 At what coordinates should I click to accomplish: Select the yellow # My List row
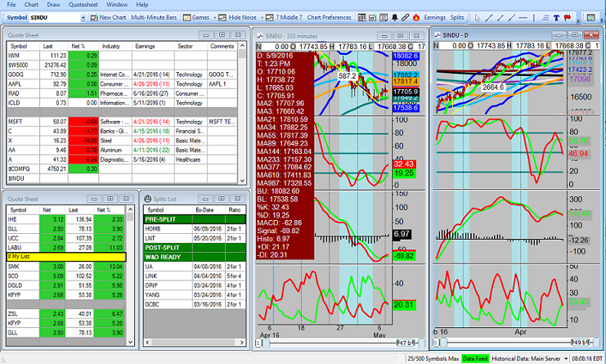pos(66,257)
